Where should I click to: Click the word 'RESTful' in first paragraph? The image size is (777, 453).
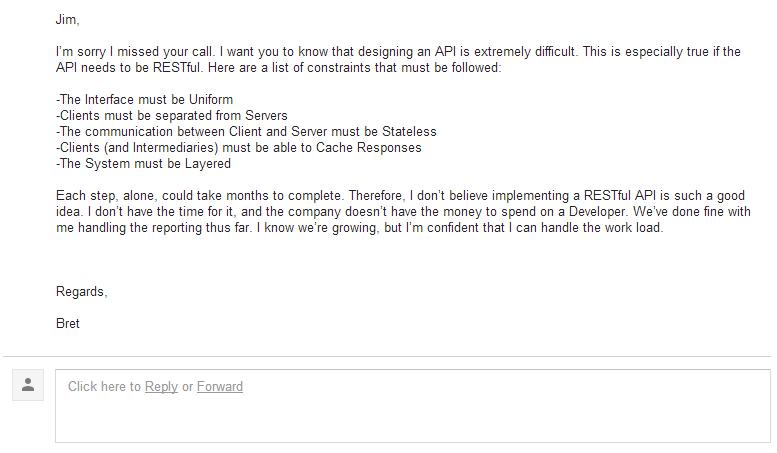click(x=176, y=67)
